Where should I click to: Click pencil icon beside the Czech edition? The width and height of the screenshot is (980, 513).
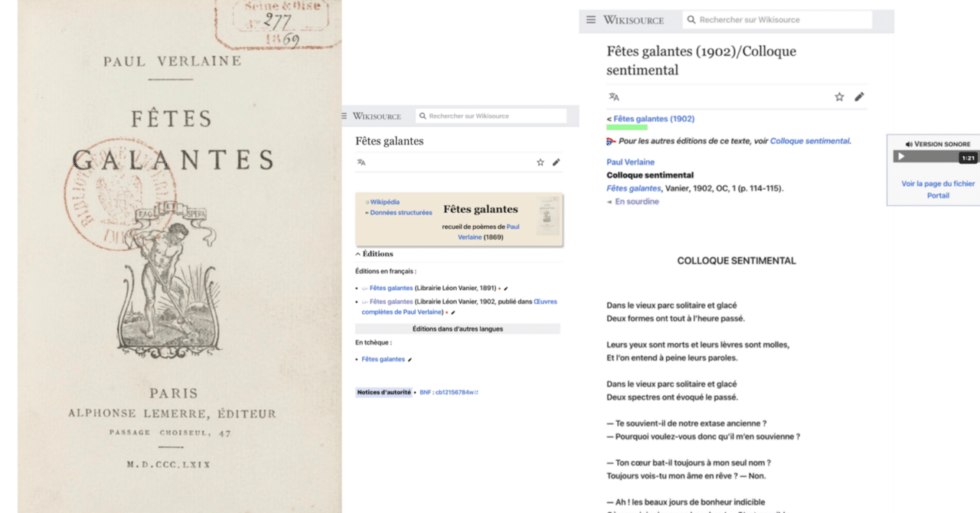pos(410,360)
